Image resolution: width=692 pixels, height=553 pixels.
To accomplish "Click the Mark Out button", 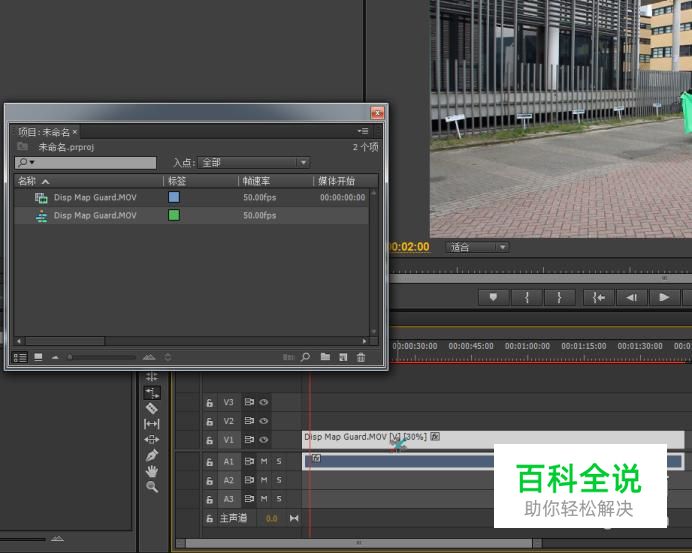I will (x=560, y=297).
